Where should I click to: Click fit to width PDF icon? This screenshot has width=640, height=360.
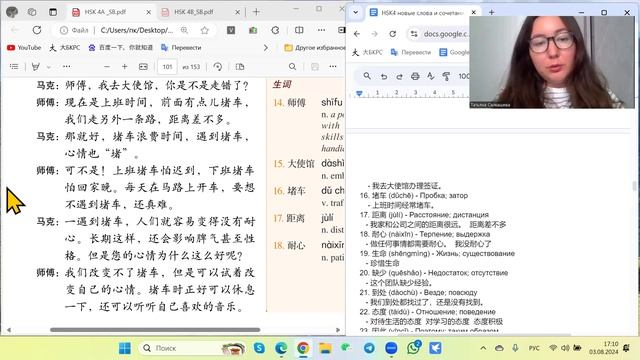point(143,67)
